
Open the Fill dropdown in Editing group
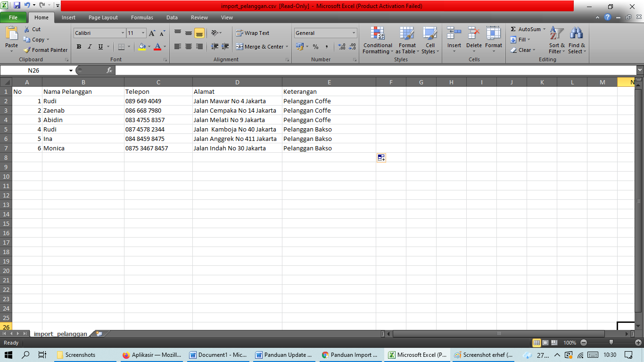520,40
